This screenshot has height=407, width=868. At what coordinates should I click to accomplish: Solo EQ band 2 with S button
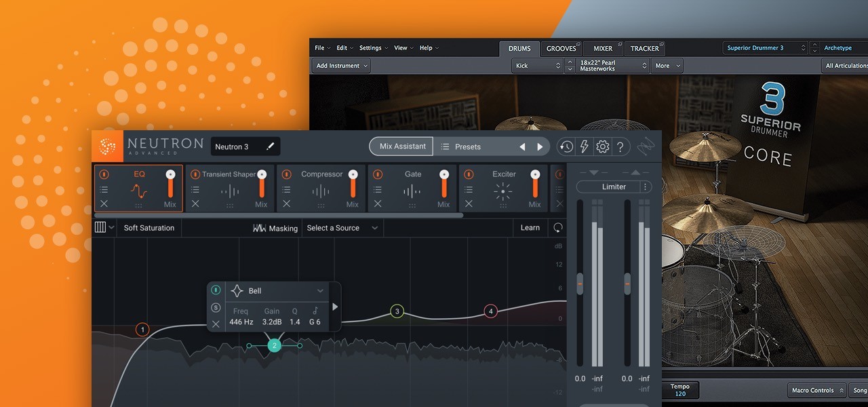pyautogui.click(x=216, y=307)
